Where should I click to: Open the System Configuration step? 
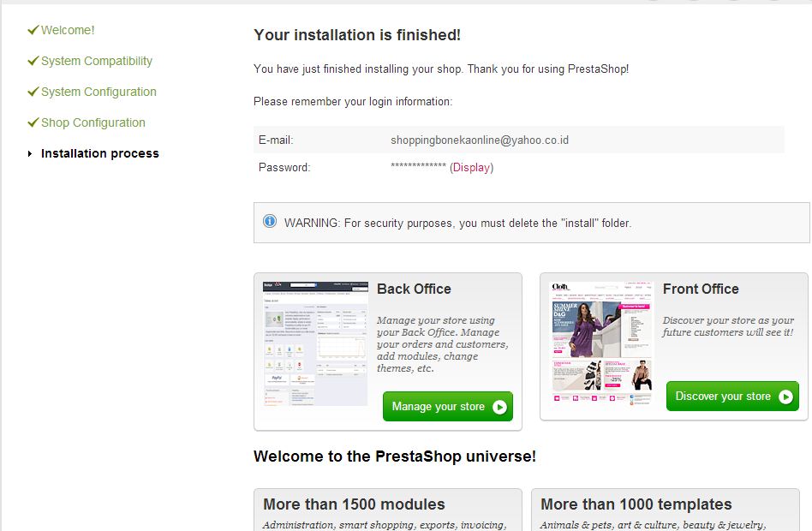[99, 92]
